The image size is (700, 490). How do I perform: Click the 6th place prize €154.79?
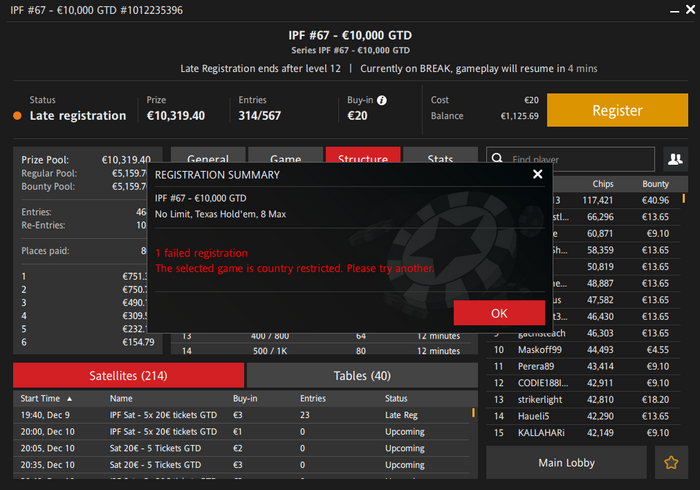coord(138,342)
